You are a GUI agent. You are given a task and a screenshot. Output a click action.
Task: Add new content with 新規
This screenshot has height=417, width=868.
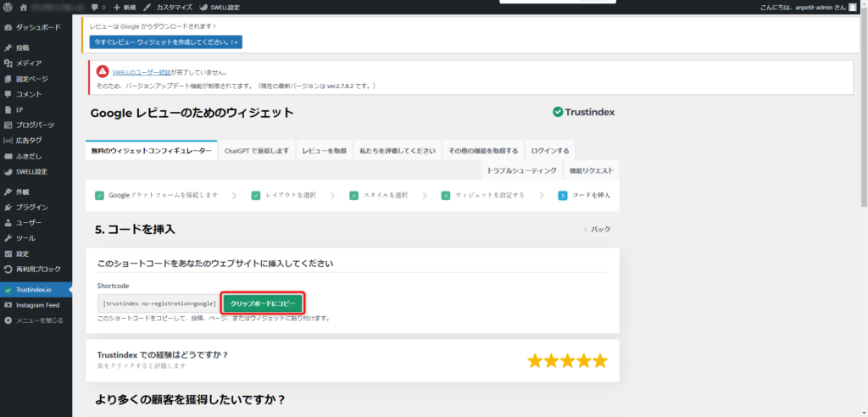click(x=125, y=8)
